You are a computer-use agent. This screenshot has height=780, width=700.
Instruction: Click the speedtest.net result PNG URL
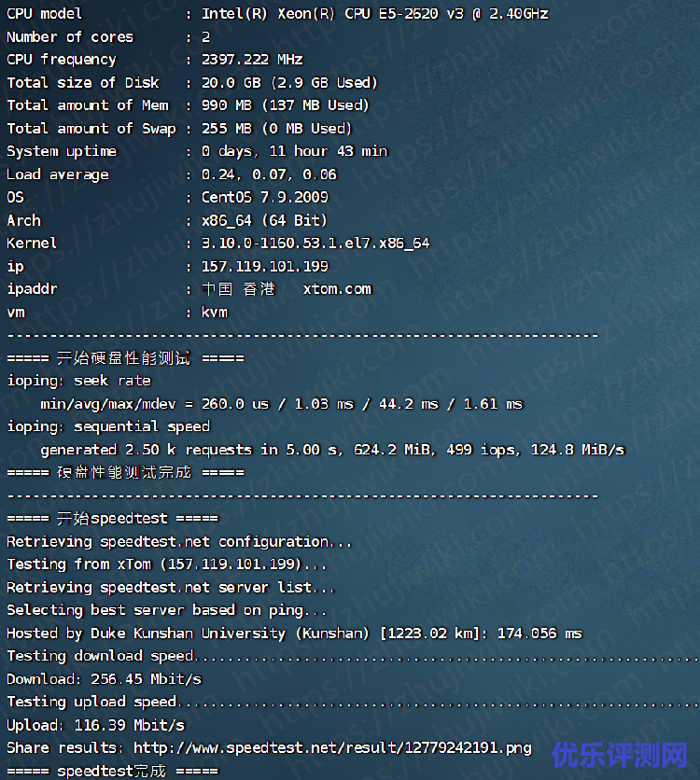click(334, 747)
